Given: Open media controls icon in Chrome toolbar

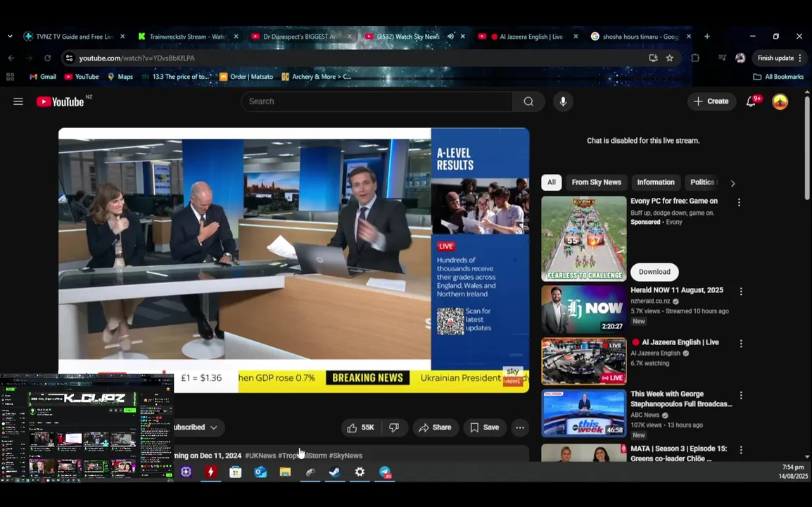Looking at the screenshot, I should point(722,58).
